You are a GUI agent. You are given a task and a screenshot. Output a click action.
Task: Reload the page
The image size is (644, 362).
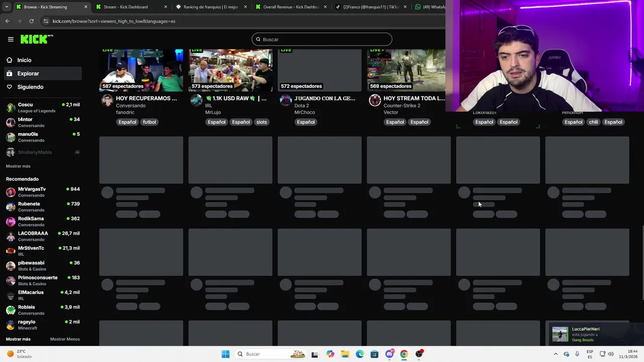pos(31,21)
